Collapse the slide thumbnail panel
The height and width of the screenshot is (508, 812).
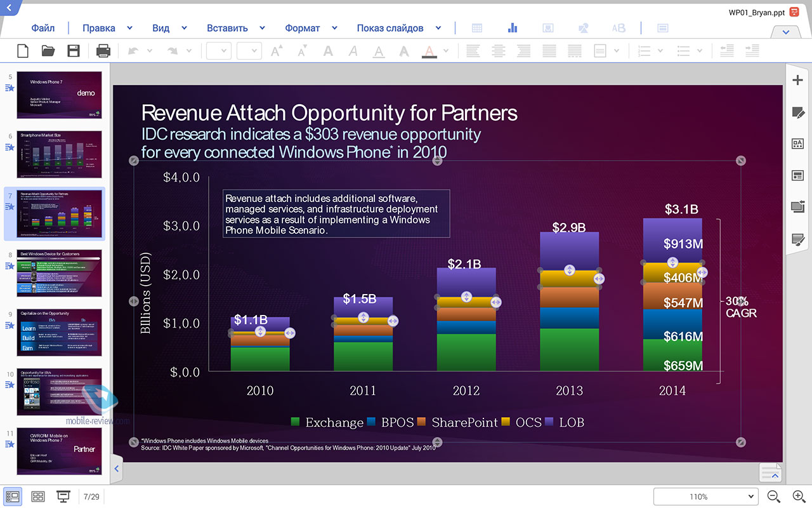(x=117, y=469)
